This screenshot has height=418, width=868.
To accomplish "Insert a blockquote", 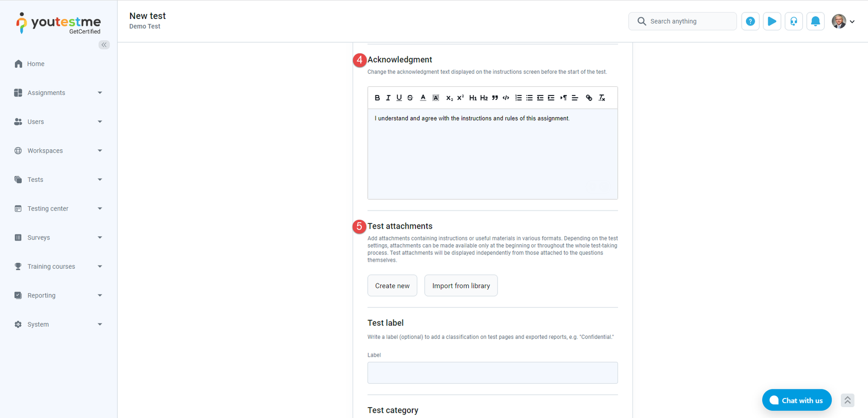I will [495, 98].
